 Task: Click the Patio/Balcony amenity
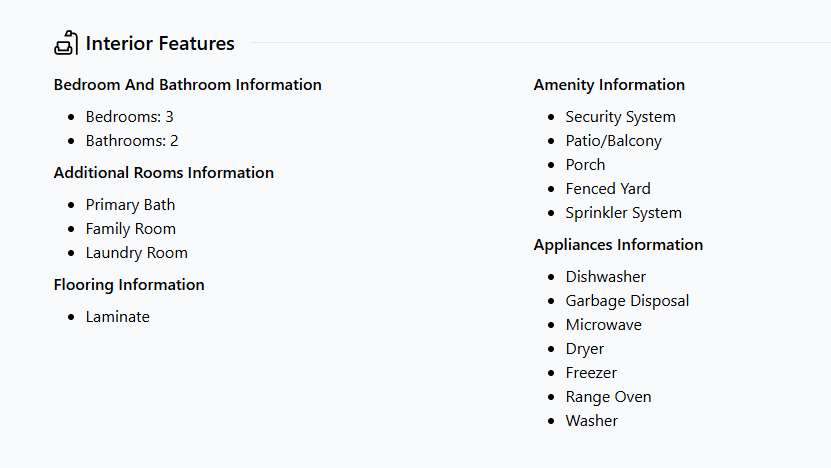[613, 141]
